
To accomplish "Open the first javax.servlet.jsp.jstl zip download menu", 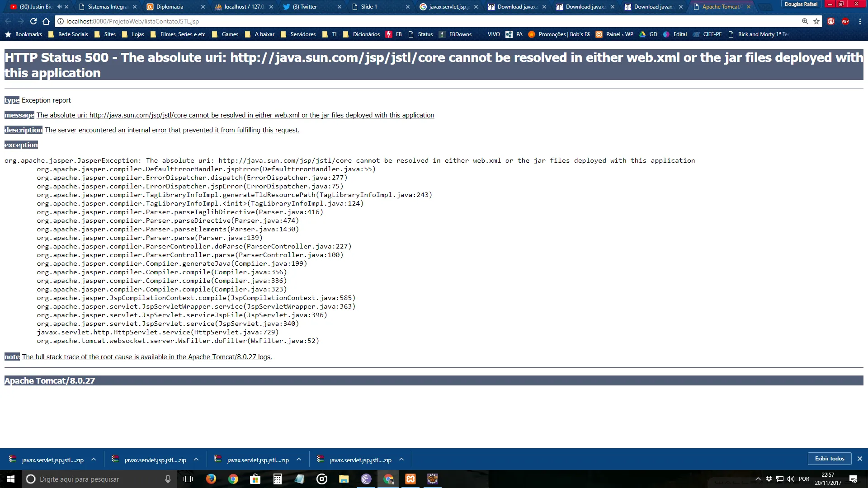I will (94, 460).
